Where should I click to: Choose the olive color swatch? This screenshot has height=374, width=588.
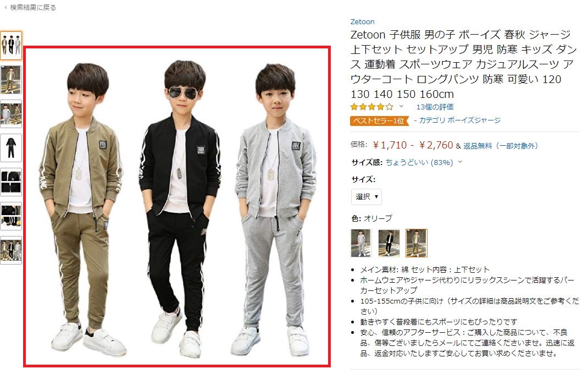(416, 243)
